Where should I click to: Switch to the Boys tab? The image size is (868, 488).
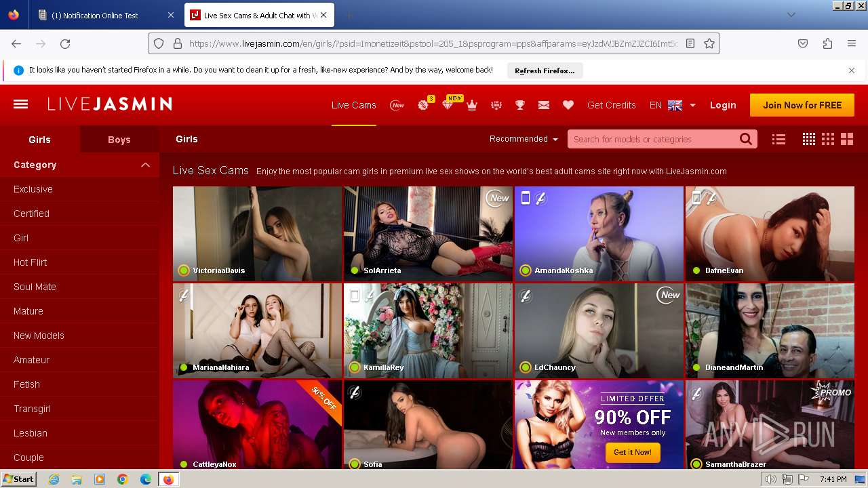coord(119,140)
